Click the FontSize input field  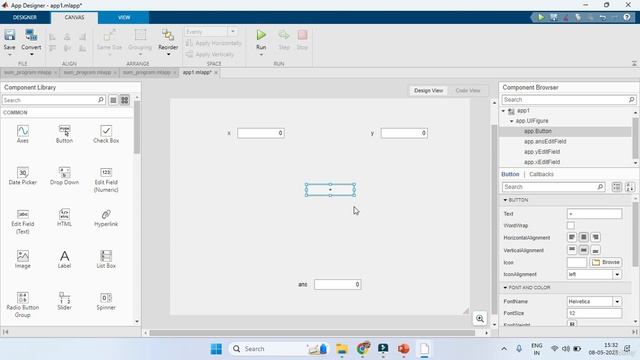[594, 313]
